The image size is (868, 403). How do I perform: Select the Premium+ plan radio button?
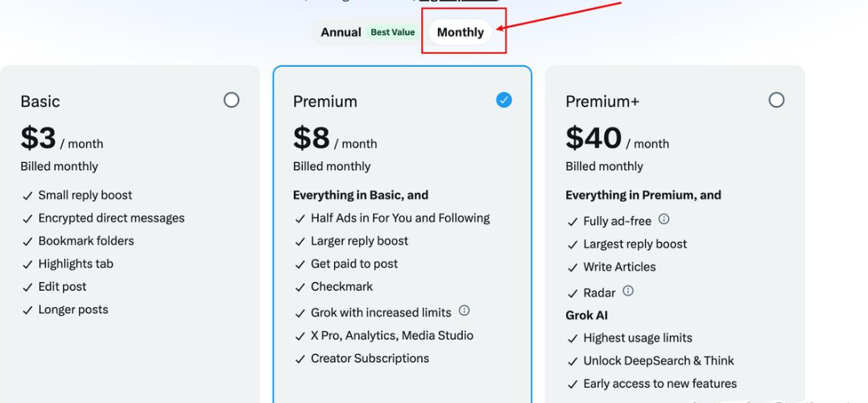[x=776, y=100]
